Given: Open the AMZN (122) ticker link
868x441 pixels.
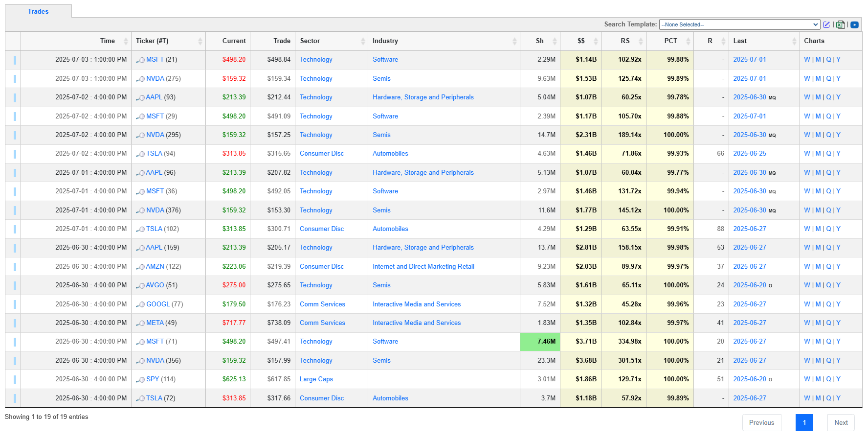Looking at the screenshot, I should 156,267.
